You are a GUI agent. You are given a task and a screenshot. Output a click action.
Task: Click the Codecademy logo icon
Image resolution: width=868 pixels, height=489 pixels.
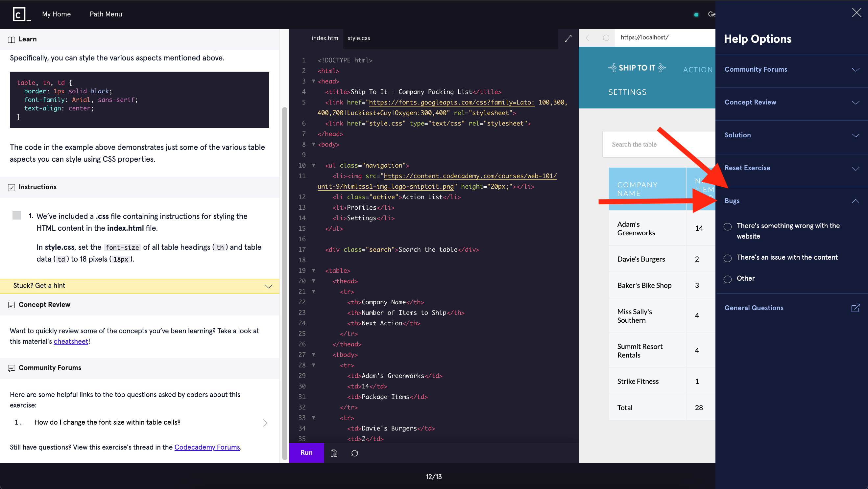(x=21, y=14)
